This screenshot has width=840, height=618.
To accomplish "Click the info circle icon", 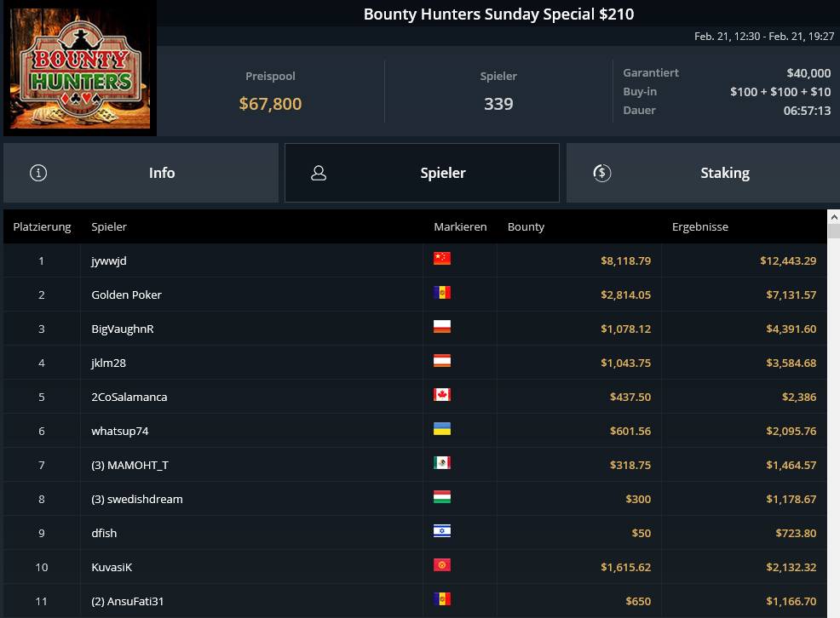I will 38,173.
